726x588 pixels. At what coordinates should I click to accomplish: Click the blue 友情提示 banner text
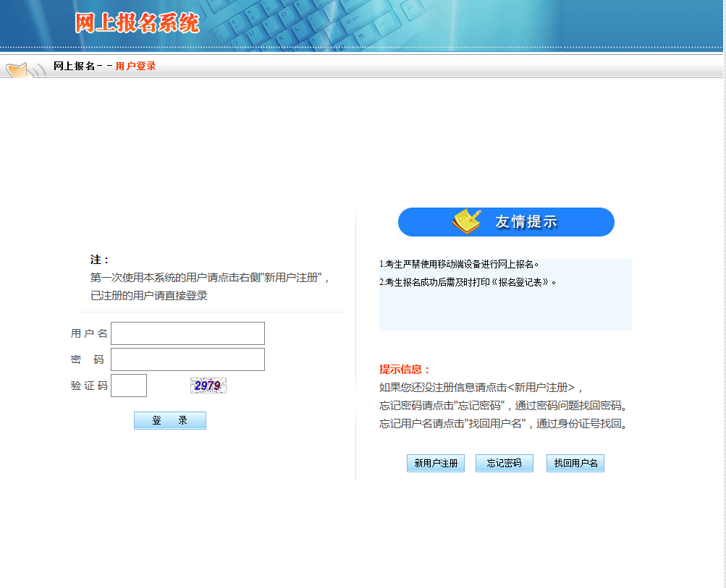coord(526,222)
